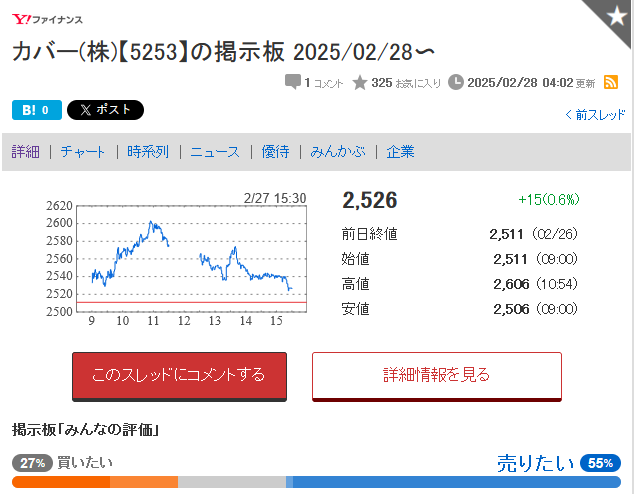Viewport: 634px width, 494px height.
Task: Click the gray favorites star icon
Action: 359,82
